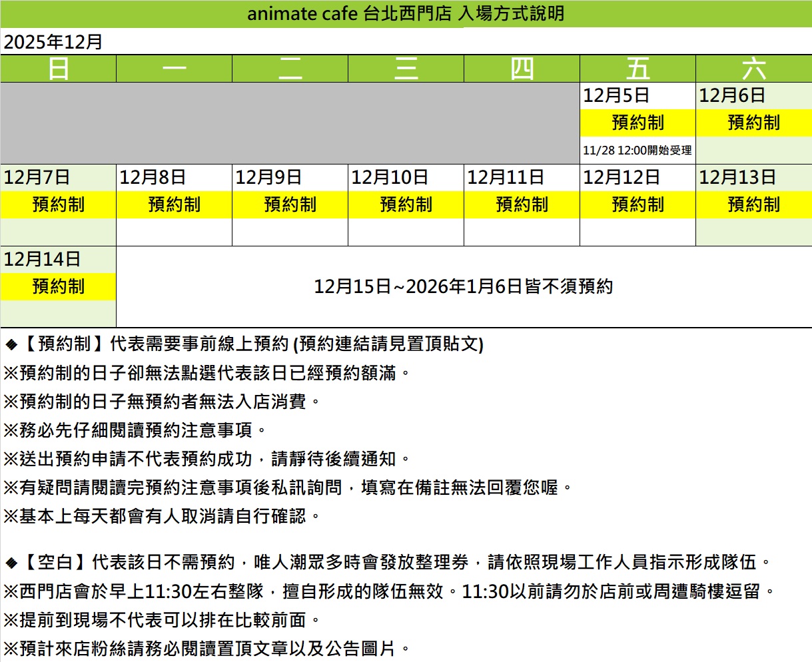The width and height of the screenshot is (812, 662).
Task: Click the line '務必先仔細閱讀預約注意事項'
Action: click(x=135, y=430)
